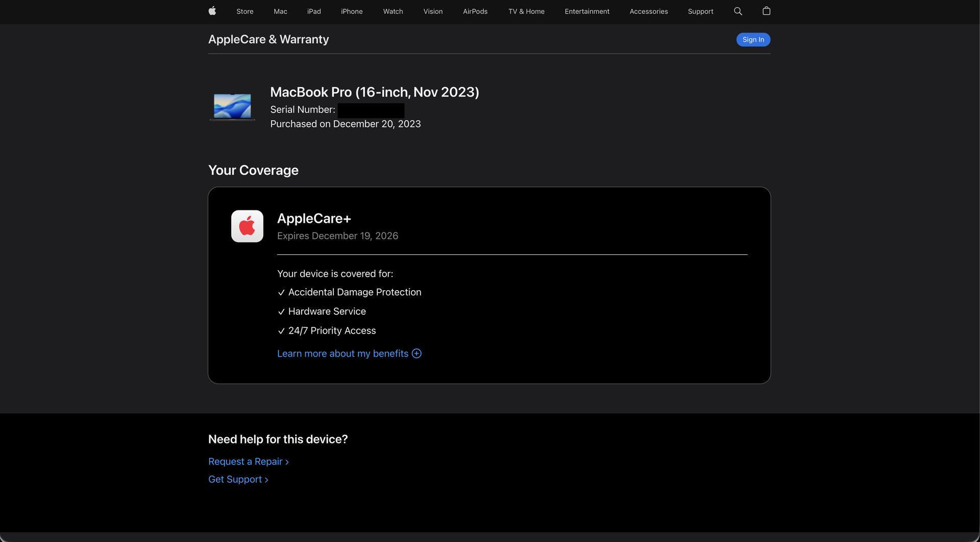
Task: Click the red AppleCare+ apple icon
Action: click(247, 226)
